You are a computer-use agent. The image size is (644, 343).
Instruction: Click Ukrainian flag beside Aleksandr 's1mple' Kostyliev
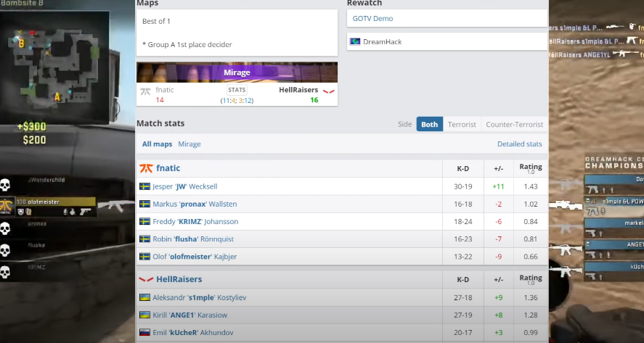click(144, 297)
